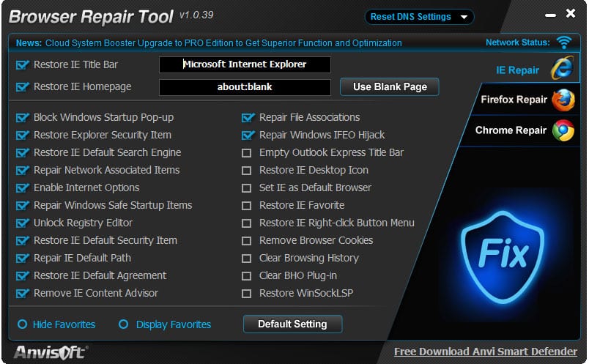
Task: Check the Remove Browser Cookies option
Action: coord(247,240)
